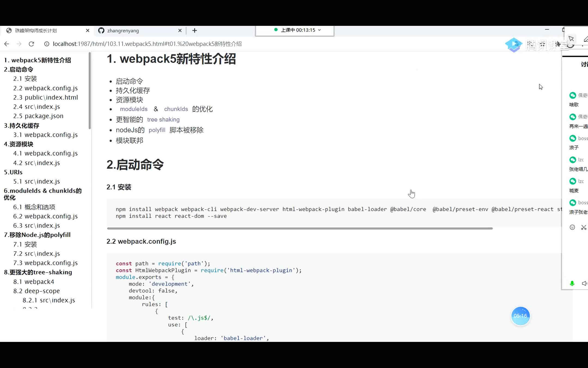Click the blue 05:16 timer bubble
The image size is (588, 368).
click(520, 316)
